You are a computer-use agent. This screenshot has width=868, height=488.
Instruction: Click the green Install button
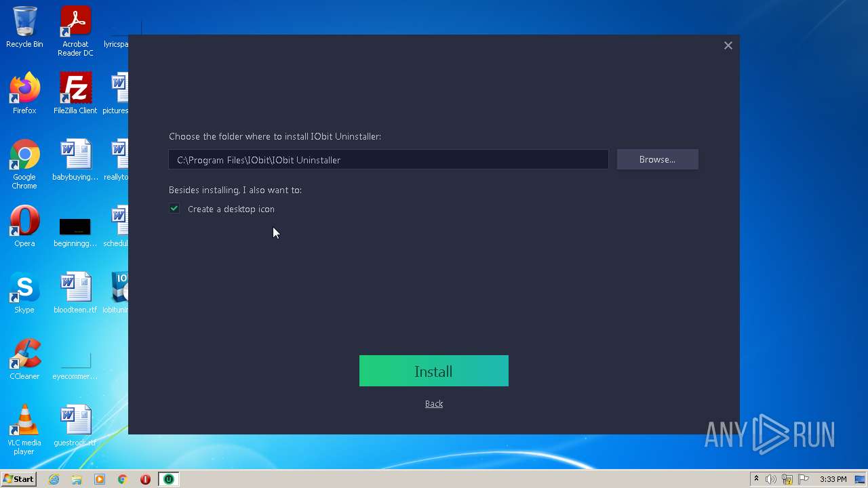434,371
